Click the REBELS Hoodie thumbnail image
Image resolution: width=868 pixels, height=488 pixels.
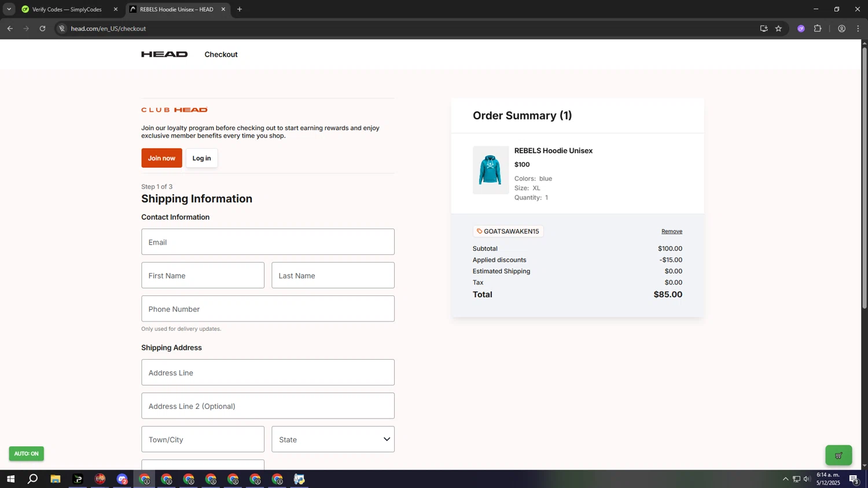pyautogui.click(x=491, y=170)
